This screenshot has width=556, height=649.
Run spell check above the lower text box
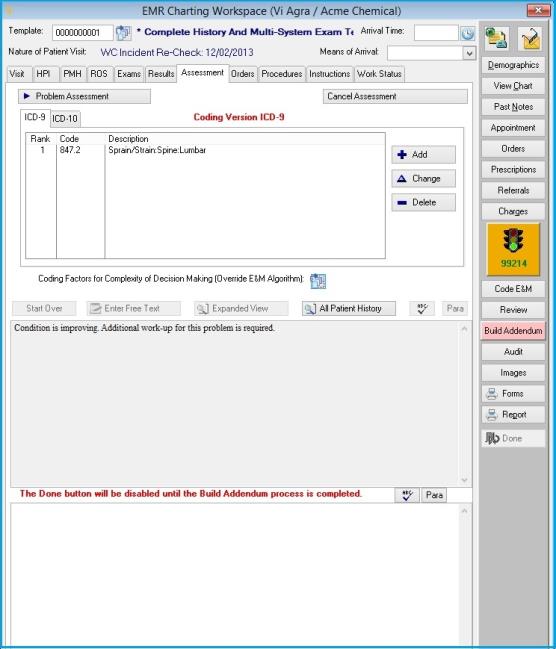click(407, 495)
